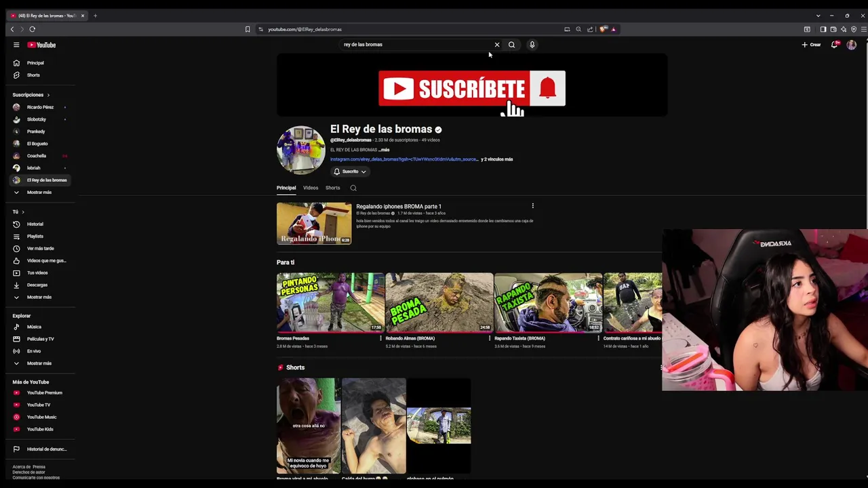Screen dimensions: 868x488
Task: Start voice search with microphone
Action: [x=532, y=45]
